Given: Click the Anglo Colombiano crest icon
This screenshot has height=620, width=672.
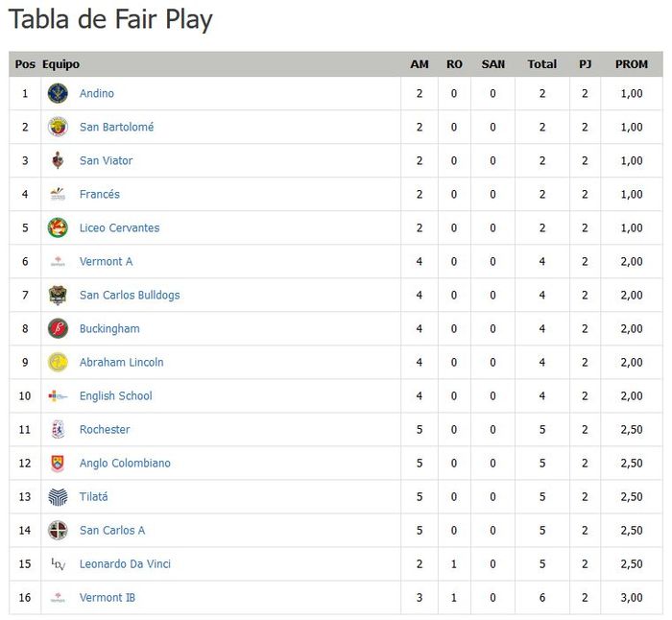Looking at the screenshot, I should pos(58,463).
